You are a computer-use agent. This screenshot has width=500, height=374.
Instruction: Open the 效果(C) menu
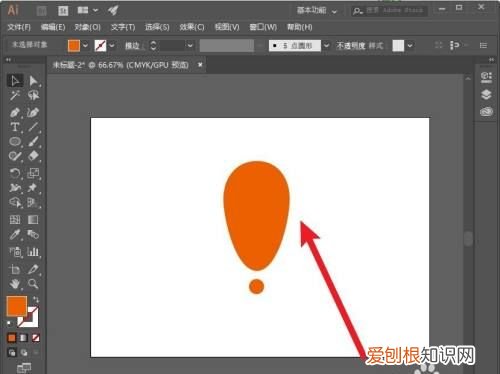pyautogui.click(x=192, y=27)
